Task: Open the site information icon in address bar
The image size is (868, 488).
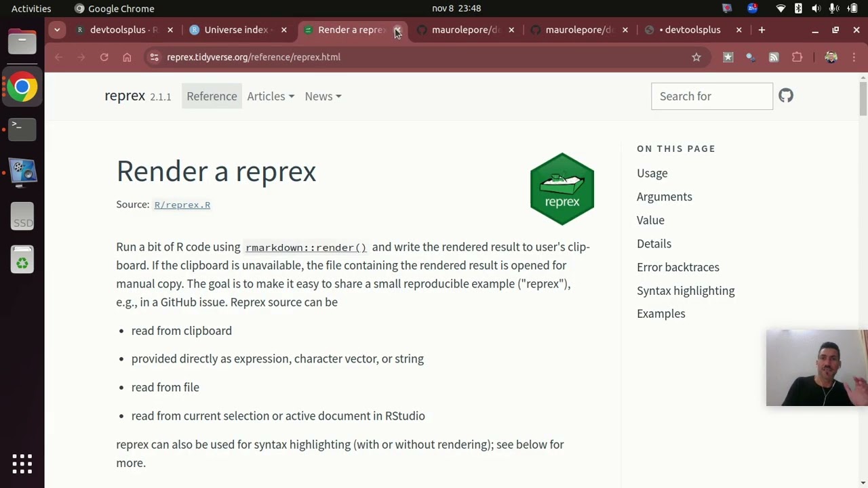Action: coord(154,57)
